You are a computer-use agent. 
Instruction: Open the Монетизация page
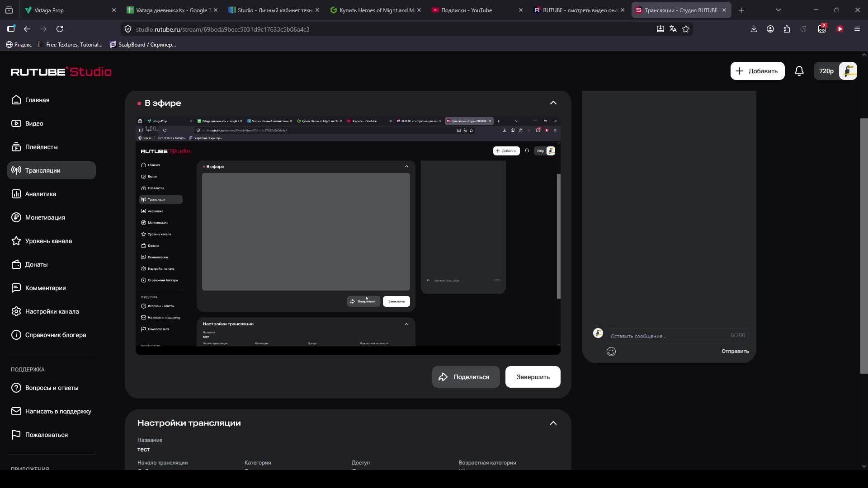click(x=52, y=217)
